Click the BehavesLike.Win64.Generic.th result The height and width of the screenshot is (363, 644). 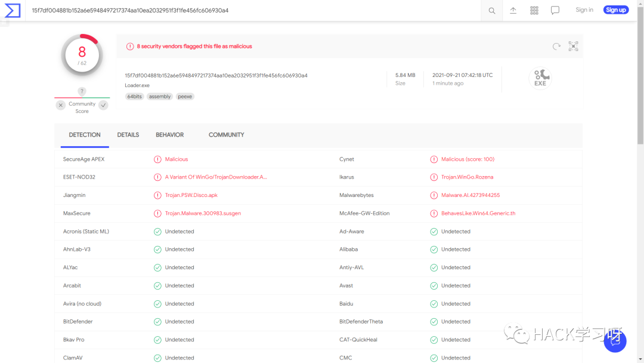[478, 213]
